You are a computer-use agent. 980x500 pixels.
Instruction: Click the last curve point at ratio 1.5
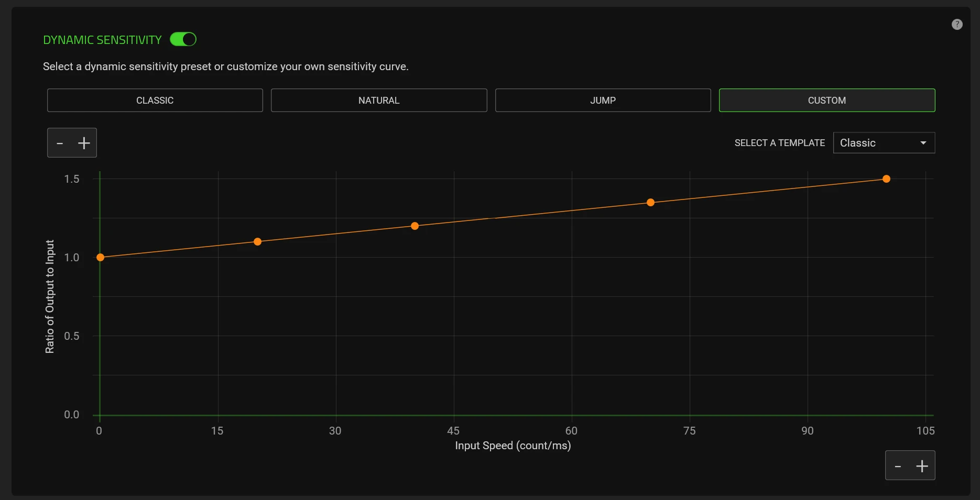886,179
